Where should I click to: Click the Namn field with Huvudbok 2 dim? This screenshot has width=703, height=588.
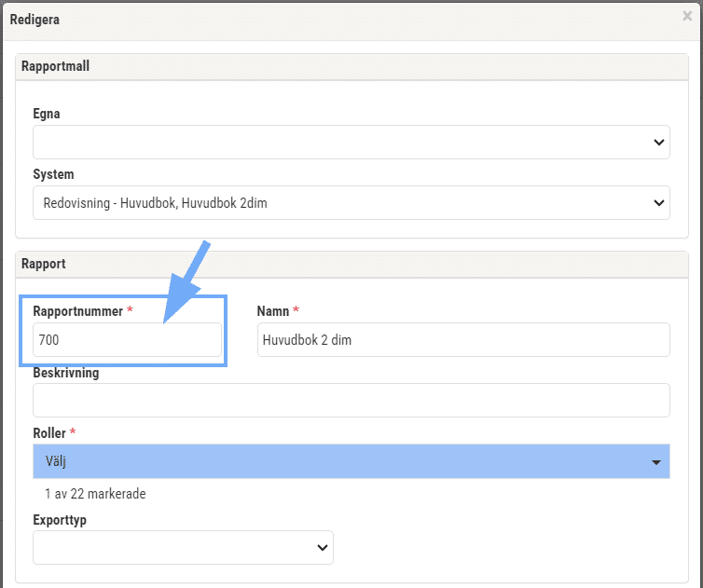tap(463, 340)
